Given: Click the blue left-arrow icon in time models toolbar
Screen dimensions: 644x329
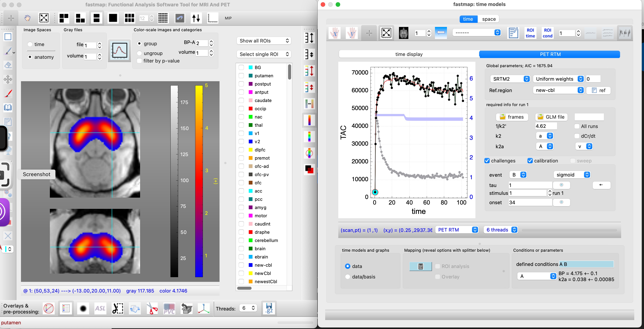Looking at the screenshot, I should (x=441, y=33).
